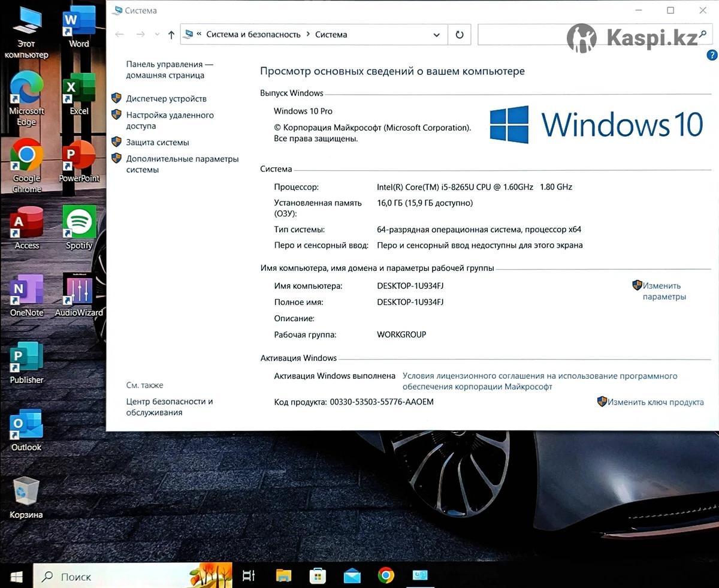Go back using the back arrow
The image size is (719, 588).
pyautogui.click(x=119, y=35)
